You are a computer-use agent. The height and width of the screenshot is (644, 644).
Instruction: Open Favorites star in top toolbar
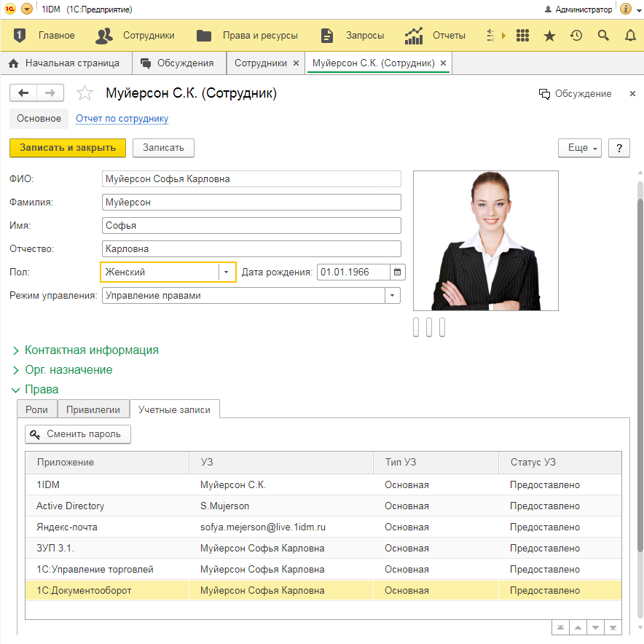tap(549, 35)
